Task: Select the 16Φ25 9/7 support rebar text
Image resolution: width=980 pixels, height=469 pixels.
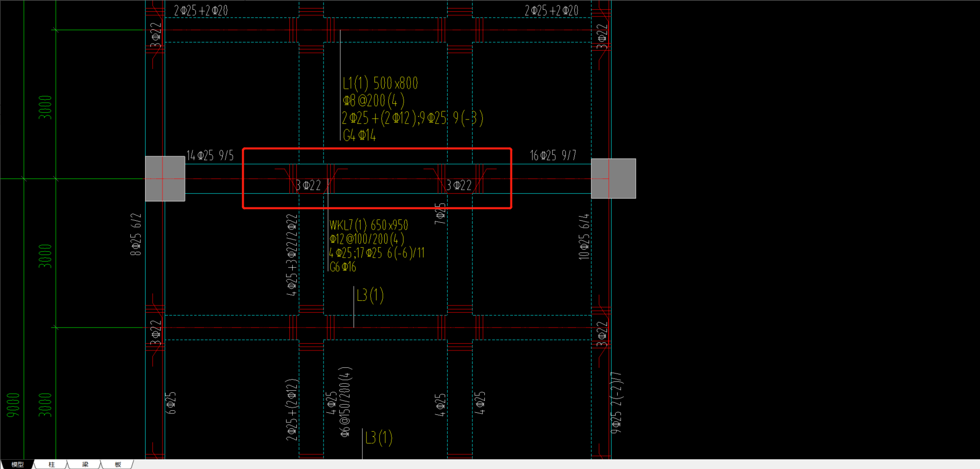Action: tap(553, 155)
